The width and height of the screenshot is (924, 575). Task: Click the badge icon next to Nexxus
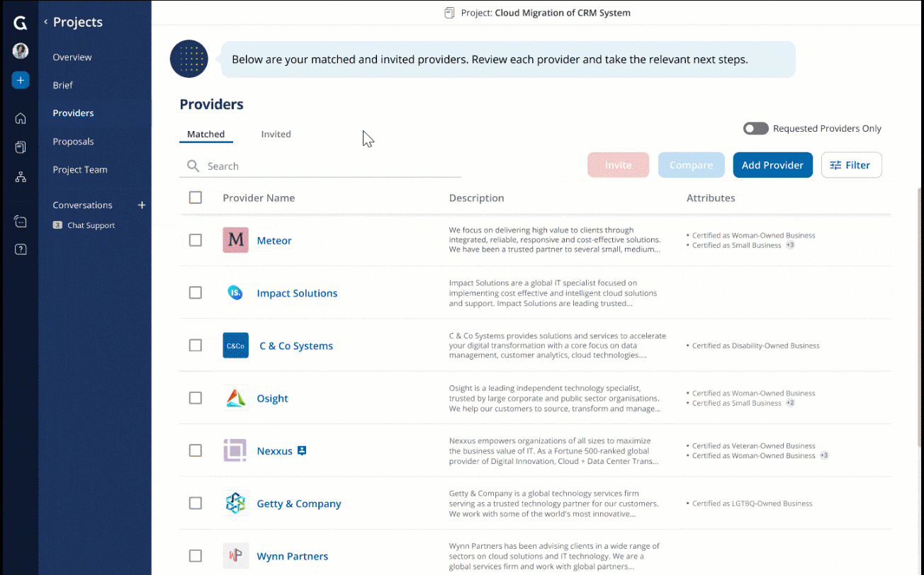[302, 450]
